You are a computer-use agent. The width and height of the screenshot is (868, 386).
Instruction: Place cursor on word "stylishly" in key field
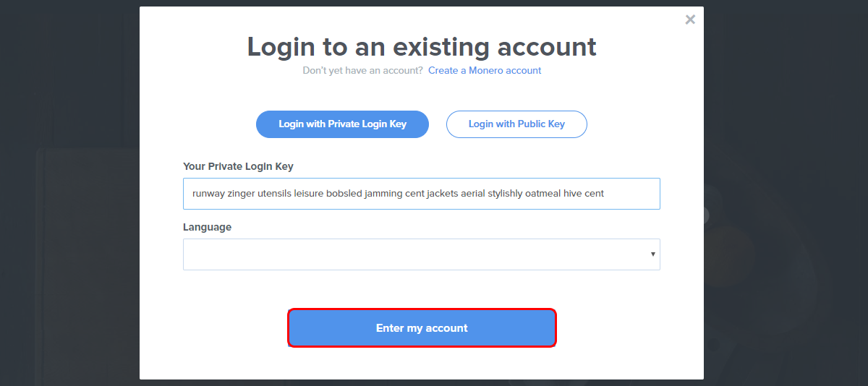[x=505, y=194]
